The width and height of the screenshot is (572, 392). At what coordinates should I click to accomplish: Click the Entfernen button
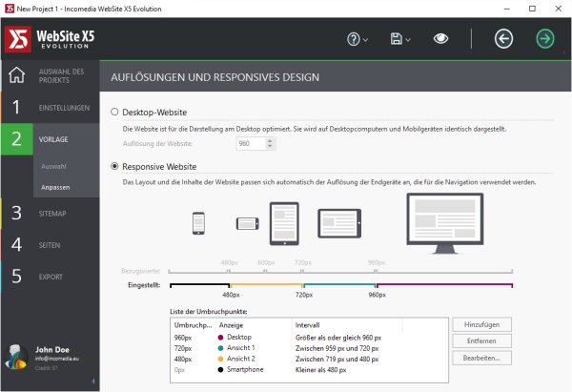(x=481, y=340)
